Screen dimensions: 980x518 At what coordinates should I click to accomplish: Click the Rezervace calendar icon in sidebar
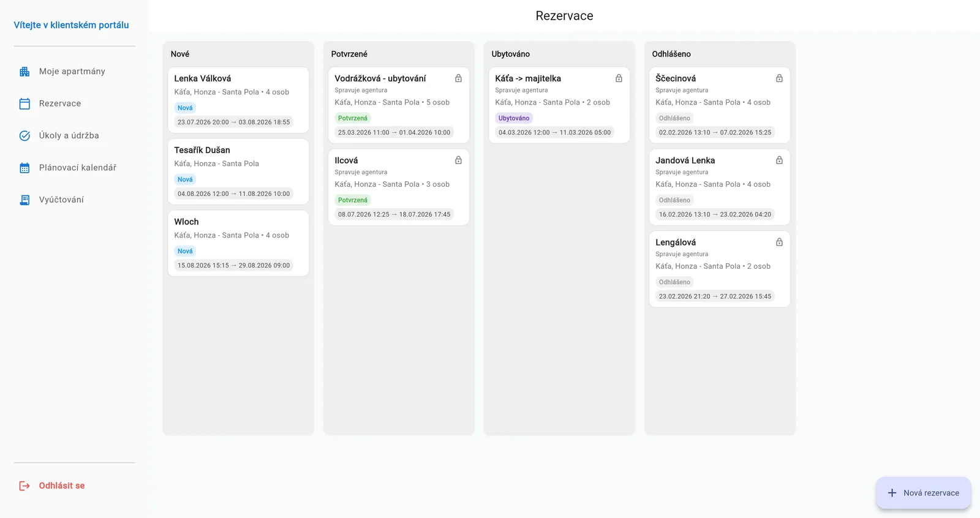click(x=24, y=103)
